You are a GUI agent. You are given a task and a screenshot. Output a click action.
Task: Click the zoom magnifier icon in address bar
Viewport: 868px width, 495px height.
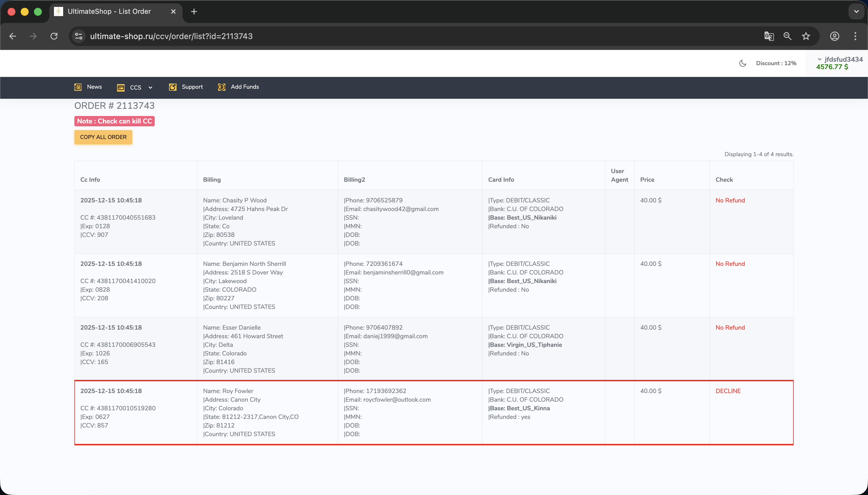click(x=787, y=36)
